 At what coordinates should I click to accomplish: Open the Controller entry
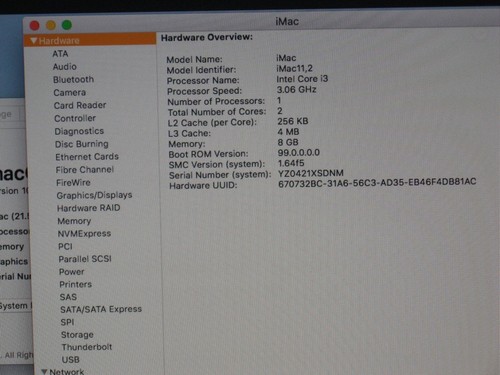coord(75,118)
